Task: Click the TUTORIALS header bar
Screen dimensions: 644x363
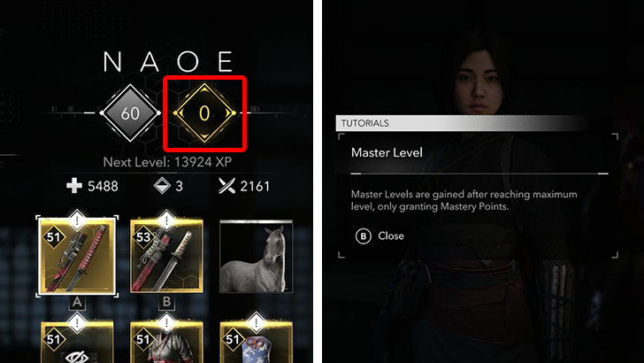Action: click(x=462, y=123)
